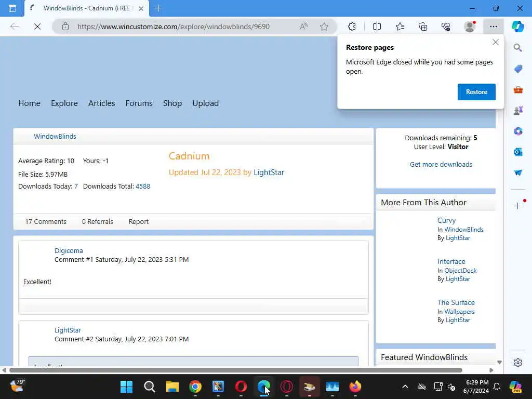Open sidebar Search icon
Viewport: 532px width, 399px height.
(517, 48)
